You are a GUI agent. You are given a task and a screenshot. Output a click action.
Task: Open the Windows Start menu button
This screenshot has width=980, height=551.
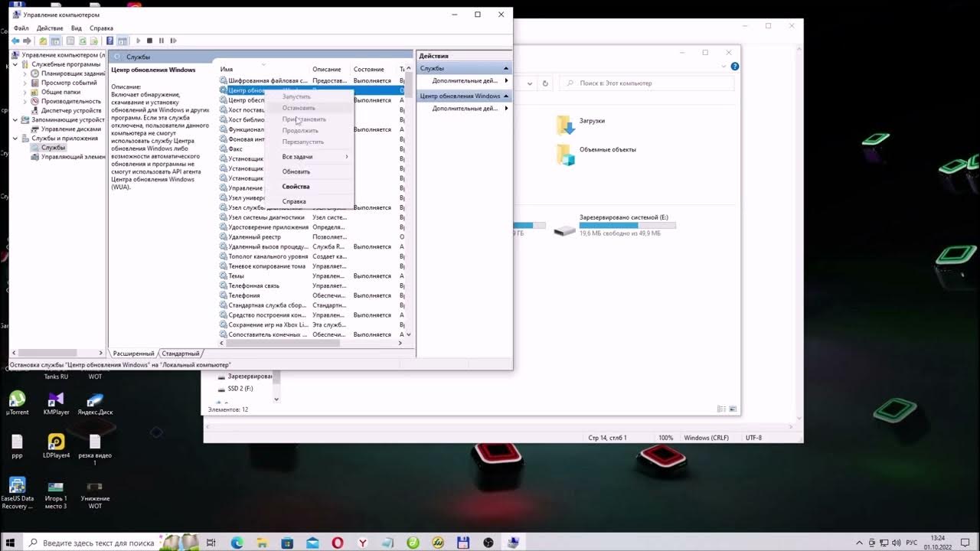coord(11,543)
